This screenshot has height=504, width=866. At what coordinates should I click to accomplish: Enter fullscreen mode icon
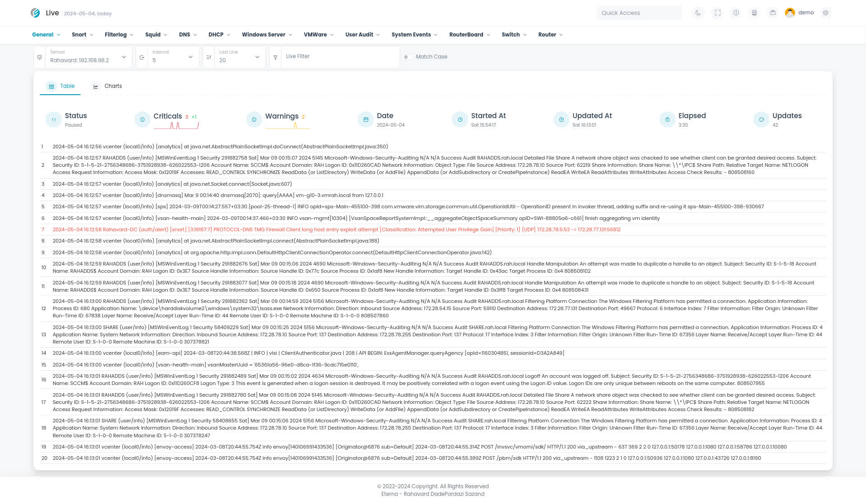point(718,13)
